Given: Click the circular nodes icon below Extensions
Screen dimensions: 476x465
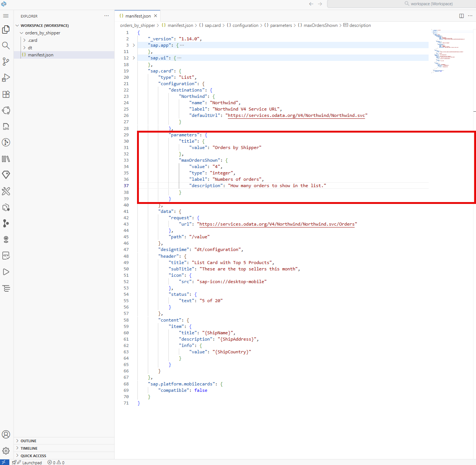Looking at the screenshot, I should point(6,110).
